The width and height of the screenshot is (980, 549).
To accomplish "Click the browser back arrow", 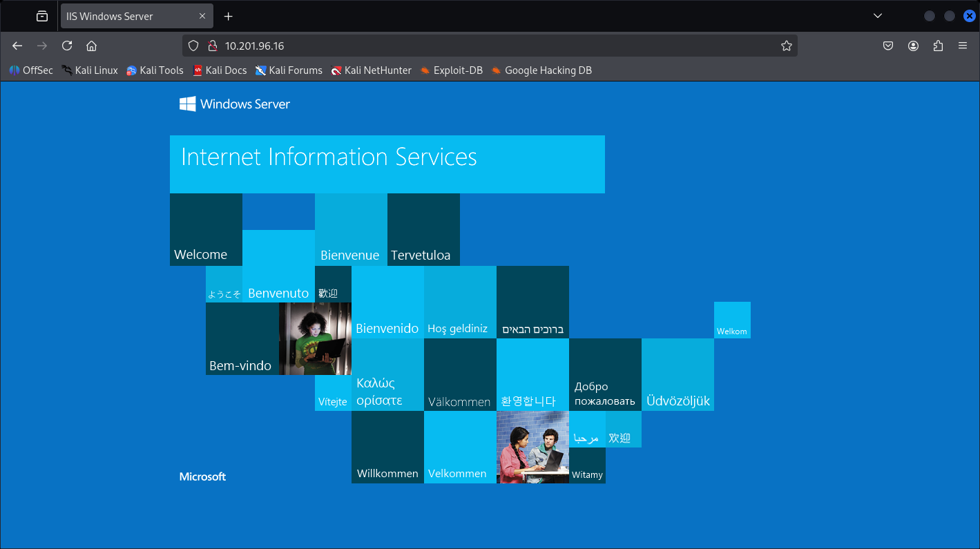I will 17,46.
